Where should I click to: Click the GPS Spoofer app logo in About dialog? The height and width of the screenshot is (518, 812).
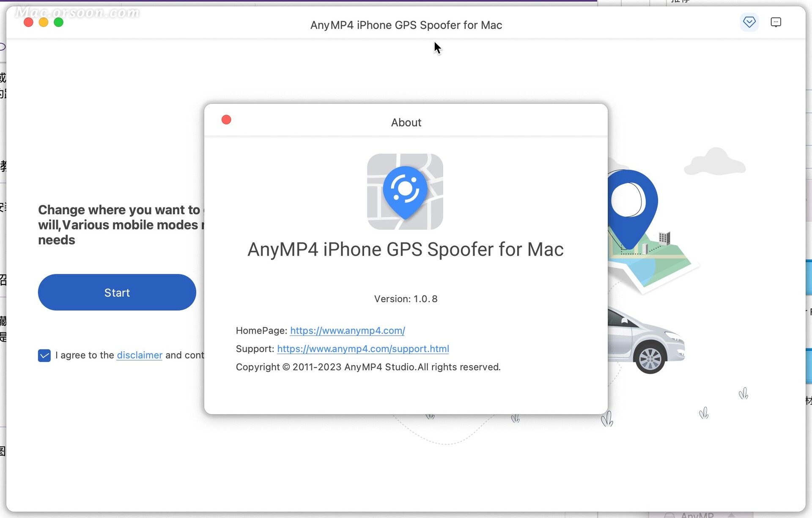(405, 191)
